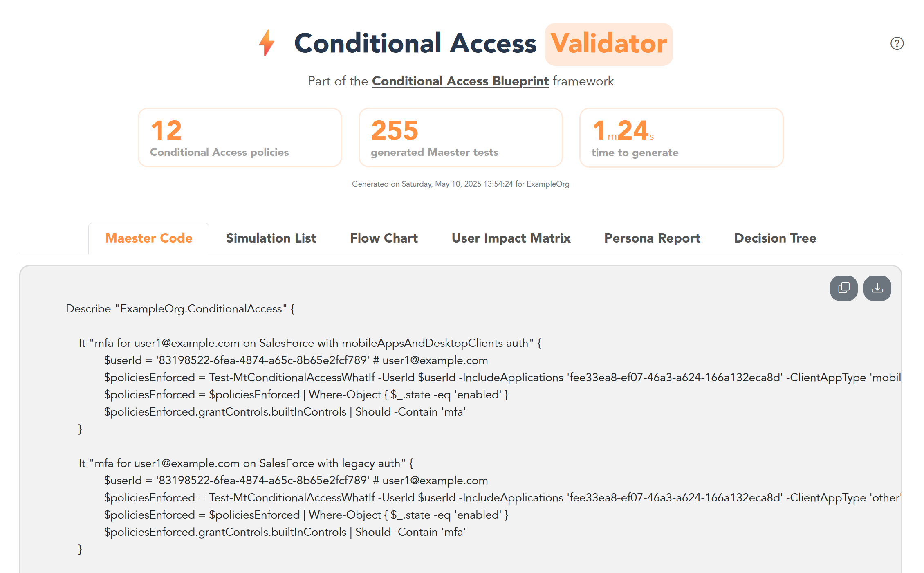Click the help question mark icon
This screenshot has width=924, height=573.
897,43
